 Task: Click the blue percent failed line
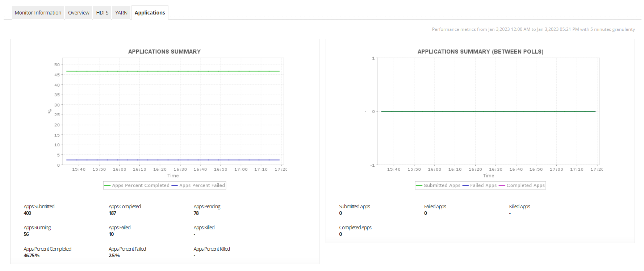173,160
